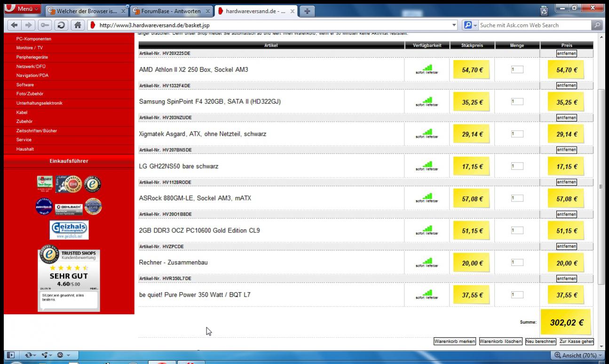The height and width of the screenshot is (364, 609).
Task: Open Service category
Action: coord(24,140)
